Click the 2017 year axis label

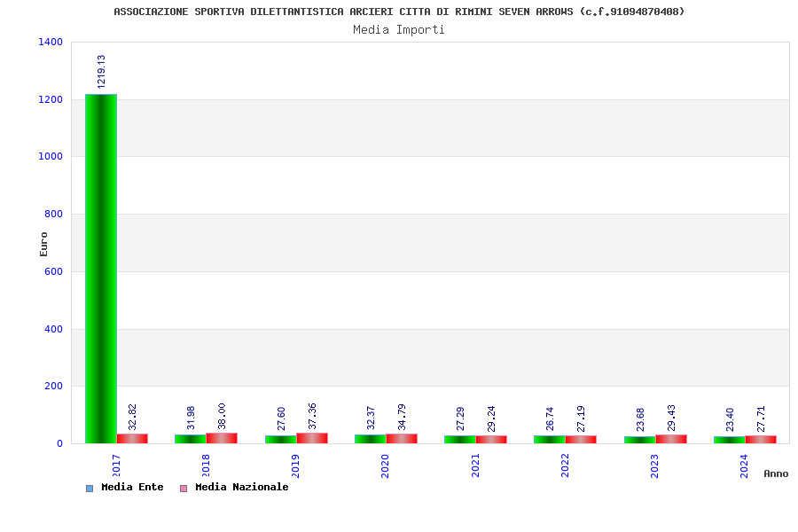[116, 465]
